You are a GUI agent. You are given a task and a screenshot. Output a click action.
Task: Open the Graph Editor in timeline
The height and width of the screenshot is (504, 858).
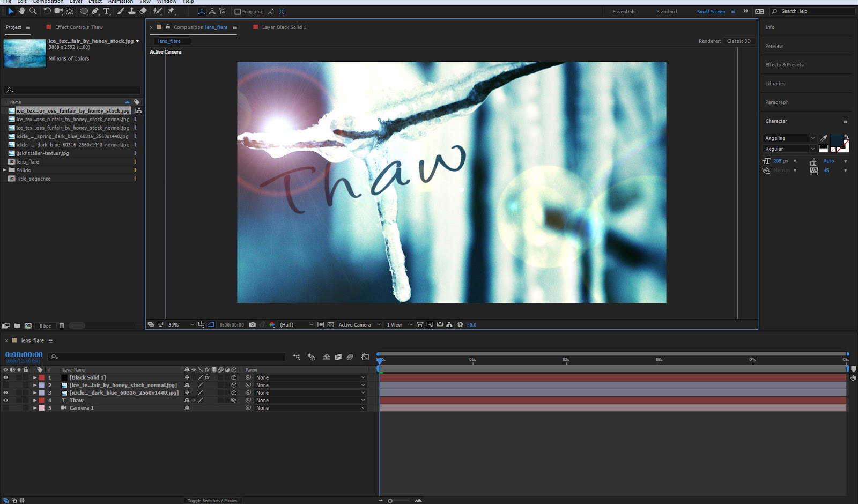click(x=365, y=357)
